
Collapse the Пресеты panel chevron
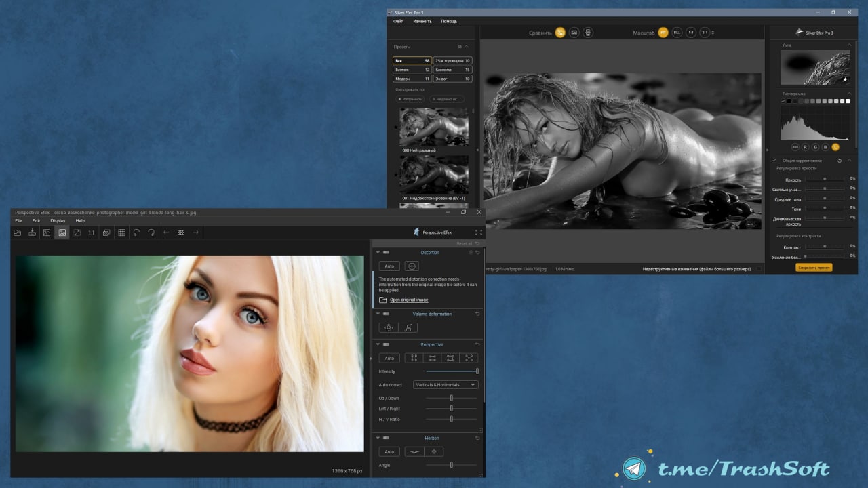(x=467, y=47)
